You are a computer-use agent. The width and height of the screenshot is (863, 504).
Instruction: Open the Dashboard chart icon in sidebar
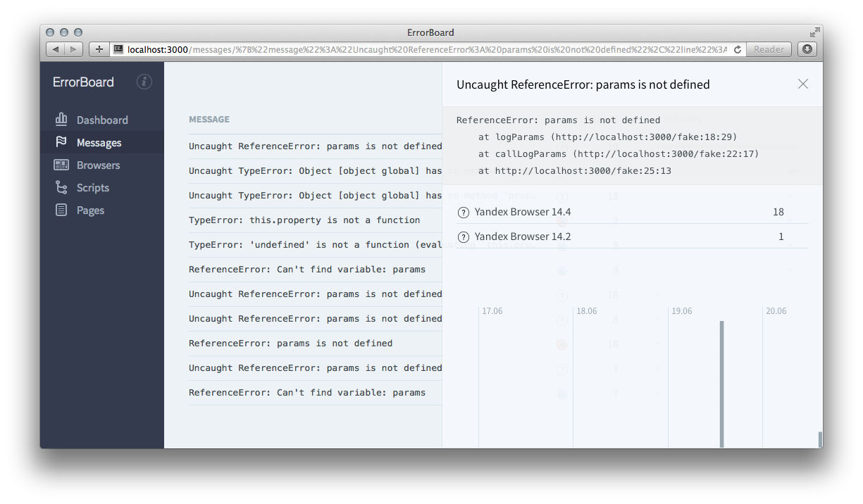coord(61,120)
